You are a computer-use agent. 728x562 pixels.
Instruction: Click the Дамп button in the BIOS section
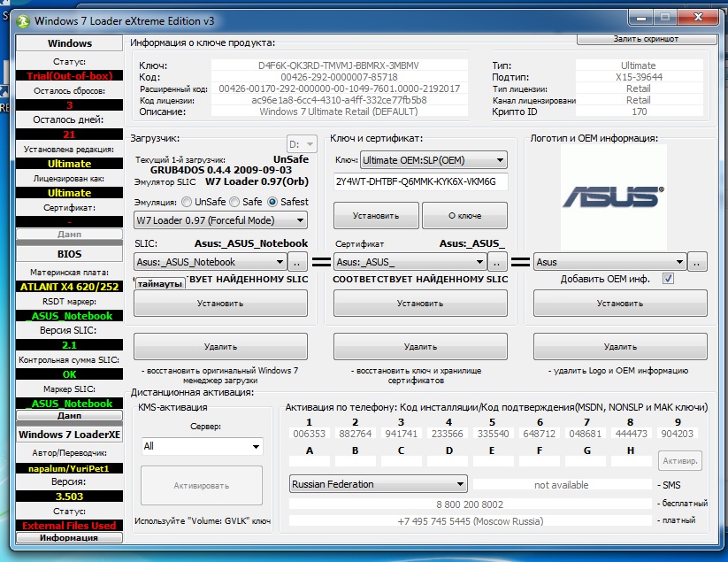[x=69, y=416]
